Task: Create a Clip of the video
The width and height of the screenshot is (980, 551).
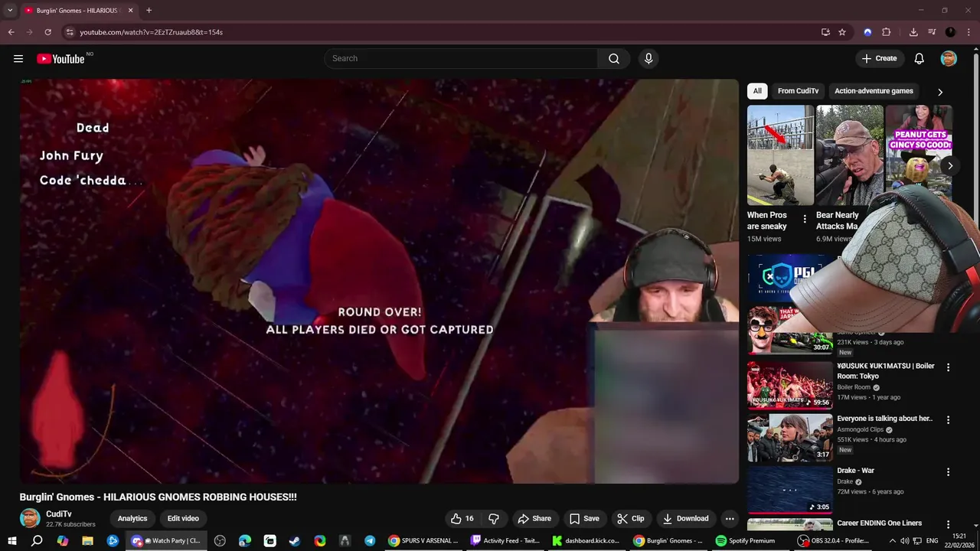Action: 631,518
